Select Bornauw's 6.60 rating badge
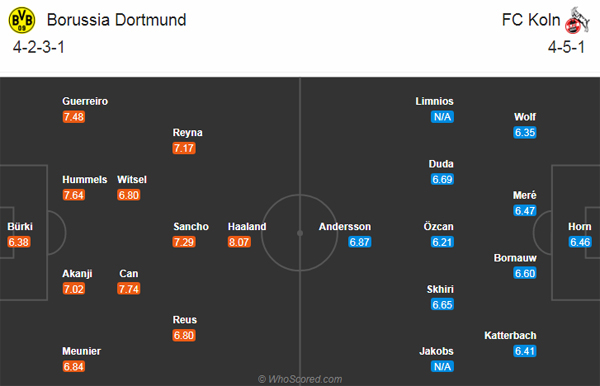Screen dimensions: 600x386 pos(525,273)
